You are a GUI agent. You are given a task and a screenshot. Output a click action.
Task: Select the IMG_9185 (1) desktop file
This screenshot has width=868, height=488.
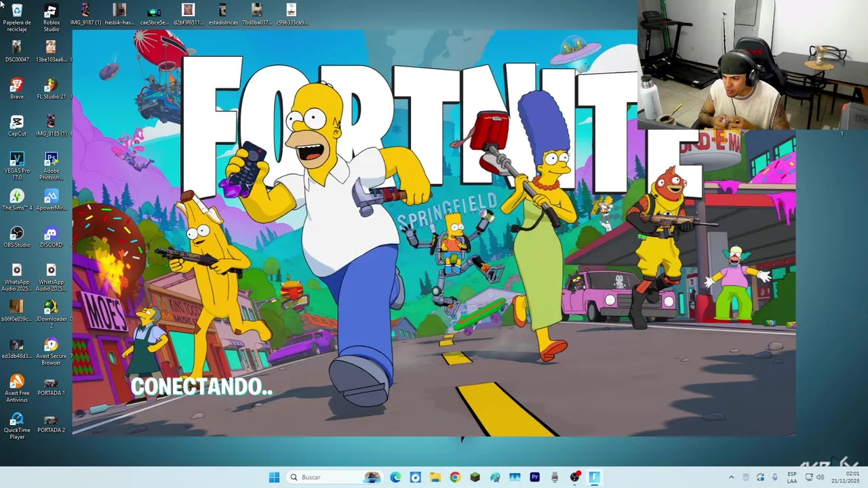coord(51,126)
